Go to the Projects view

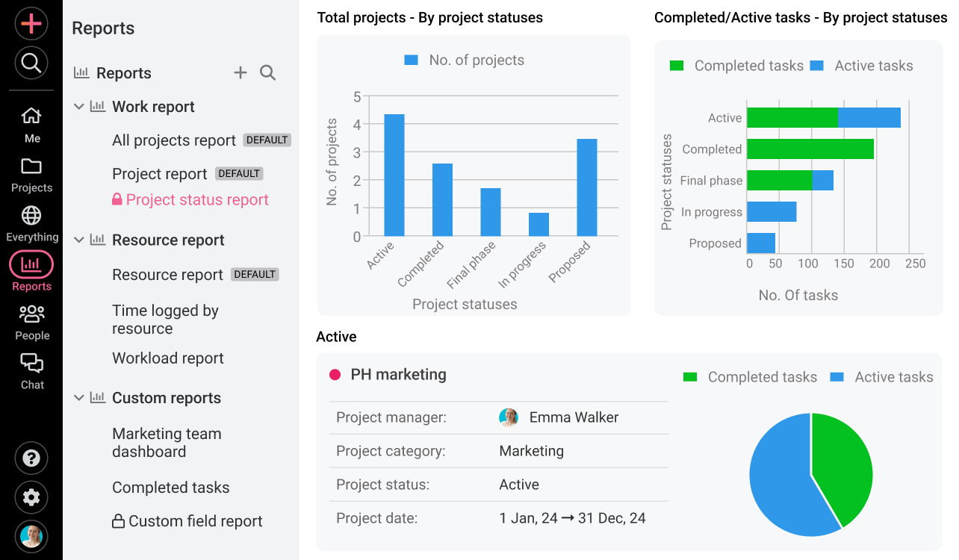(x=31, y=172)
